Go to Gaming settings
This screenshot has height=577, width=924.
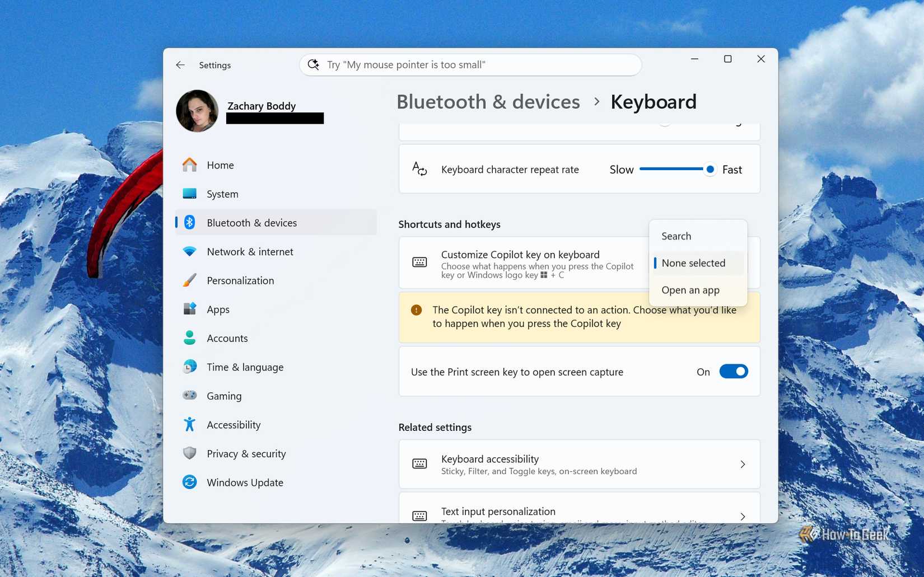click(x=276, y=396)
